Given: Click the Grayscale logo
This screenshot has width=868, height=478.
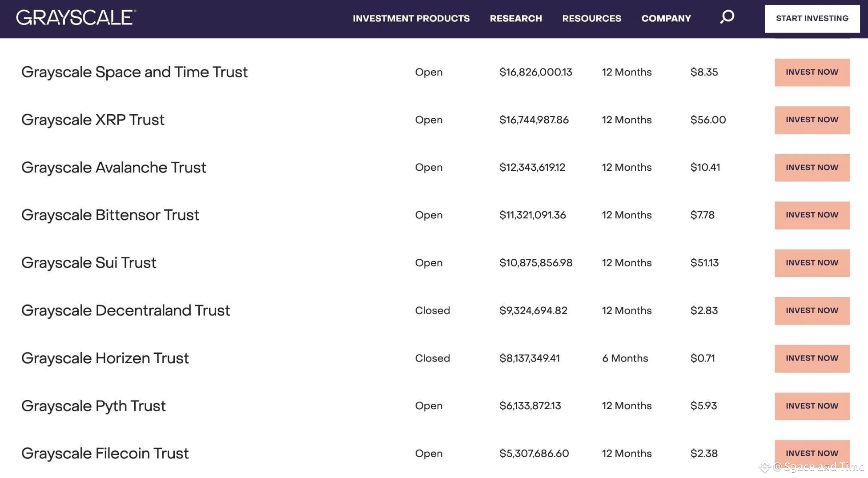Looking at the screenshot, I should (76, 17).
